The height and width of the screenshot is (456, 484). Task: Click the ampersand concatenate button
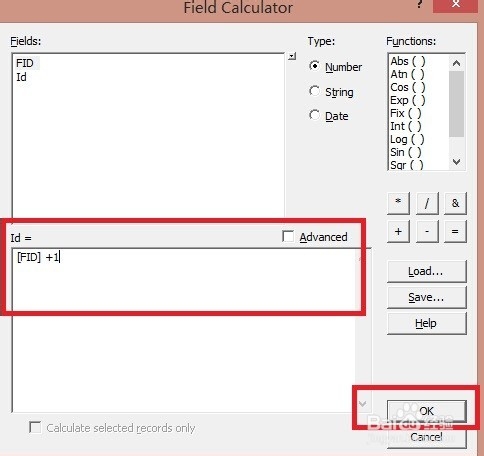[x=455, y=203]
